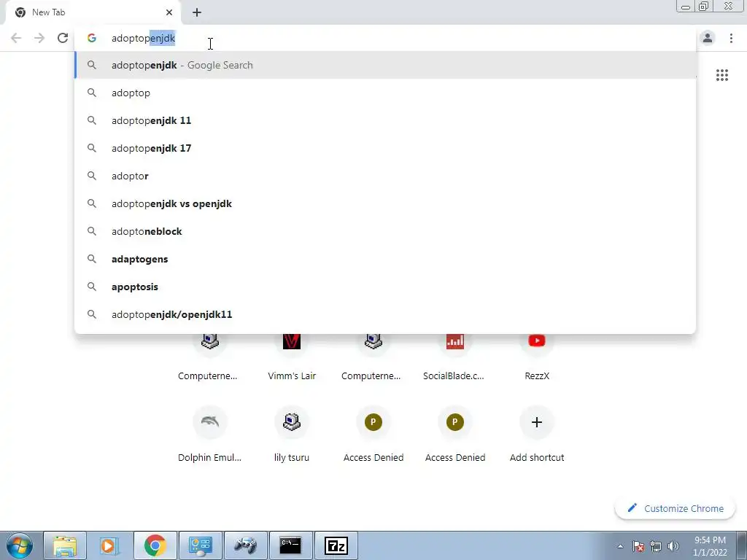Image resolution: width=747 pixels, height=560 pixels.
Task: Select the 'adaptogens' suggestion
Action: 385,259
